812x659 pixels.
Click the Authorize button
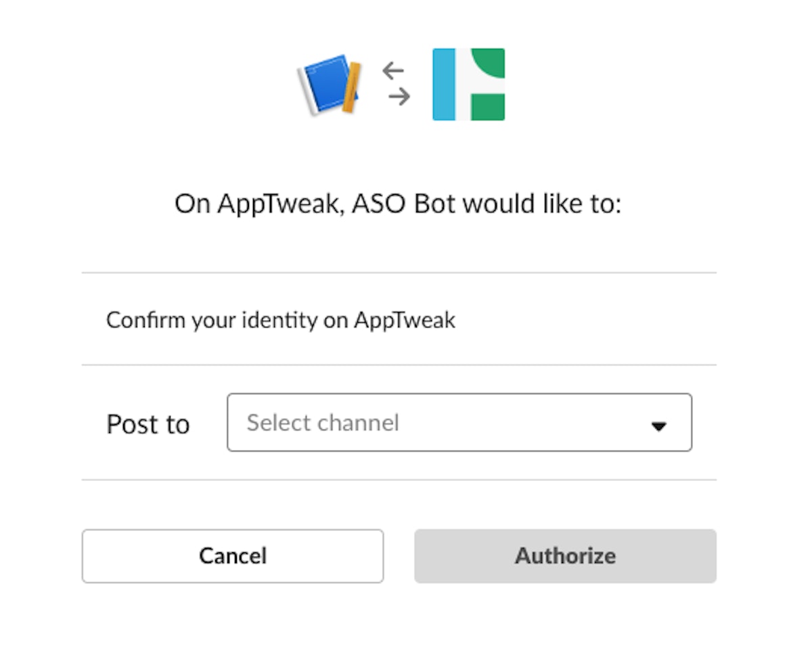pyautogui.click(x=565, y=555)
